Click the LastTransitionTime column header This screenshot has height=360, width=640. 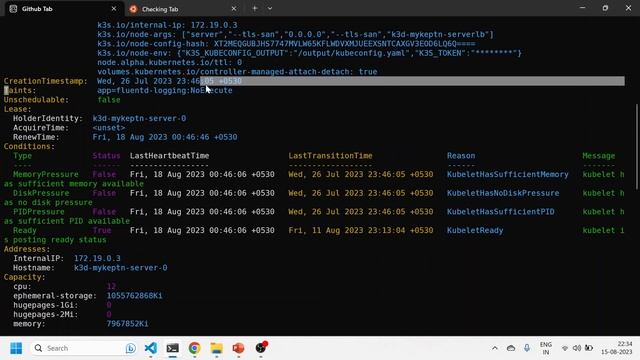[330, 156]
